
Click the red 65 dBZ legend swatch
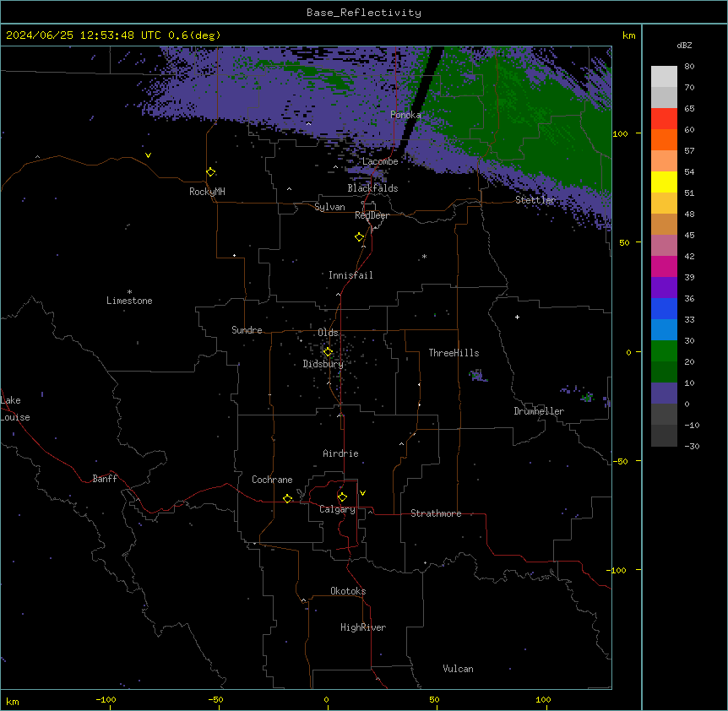click(664, 118)
